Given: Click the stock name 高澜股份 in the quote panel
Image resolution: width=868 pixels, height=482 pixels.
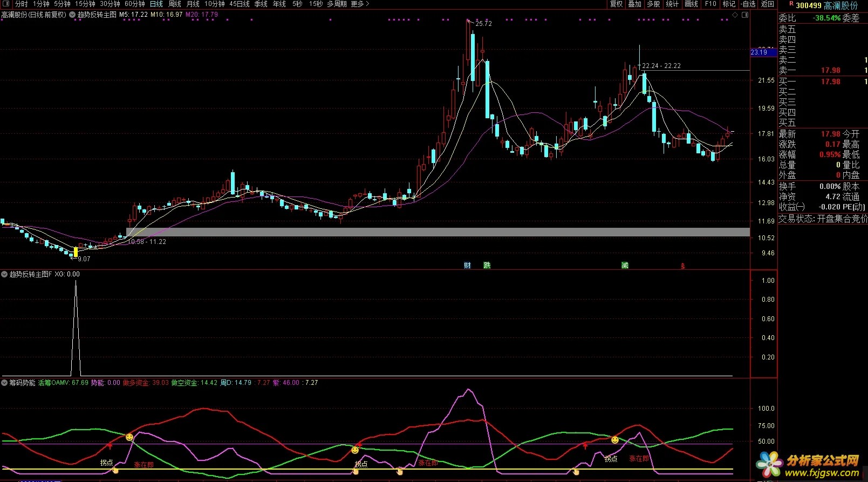Looking at the screenshot, I should click(840, 5).
